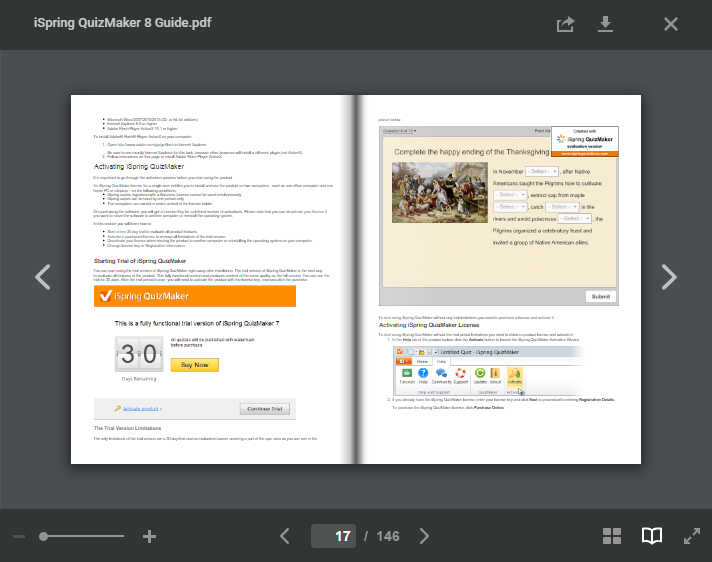Open the thumbnail grid view
The height and width of the screenshot is (562, 712).
pos(612,536)
